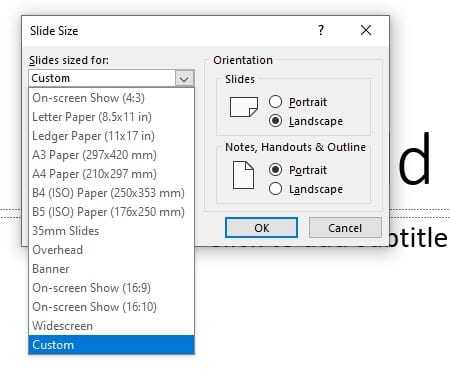Choose the Overhead size option

click(x=111, y=250)
